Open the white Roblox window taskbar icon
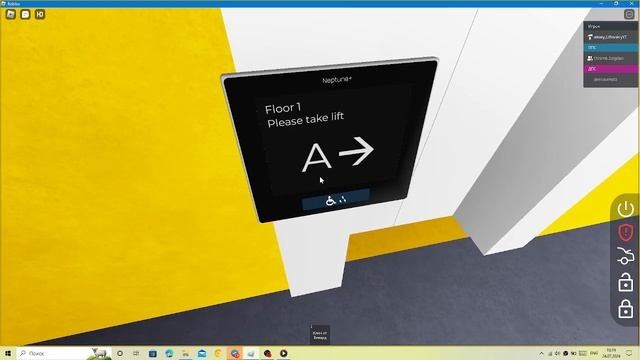Viewport: 640px width, 360px height. pyautogui.click(x=251, y=353)
